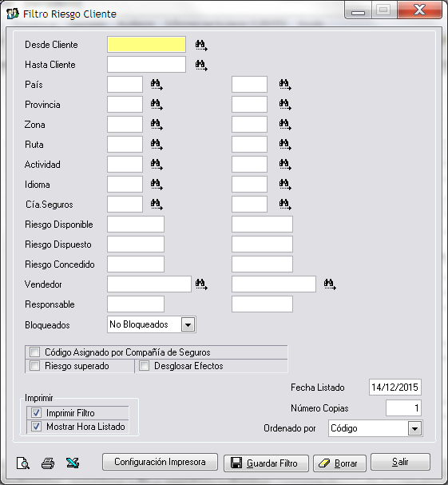Open lookup for first País field
Image resolution: width=448 pixels, height=485 pixels.
[157, 85]
